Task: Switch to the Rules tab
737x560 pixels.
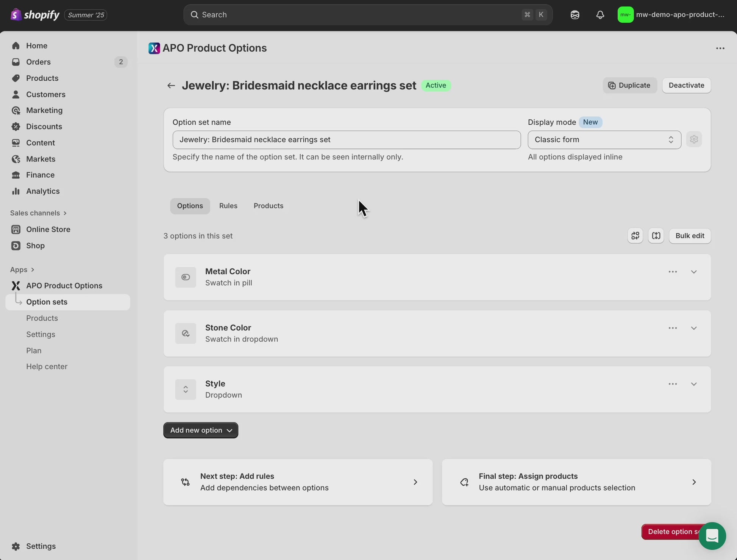Action: tap(228, 206)
